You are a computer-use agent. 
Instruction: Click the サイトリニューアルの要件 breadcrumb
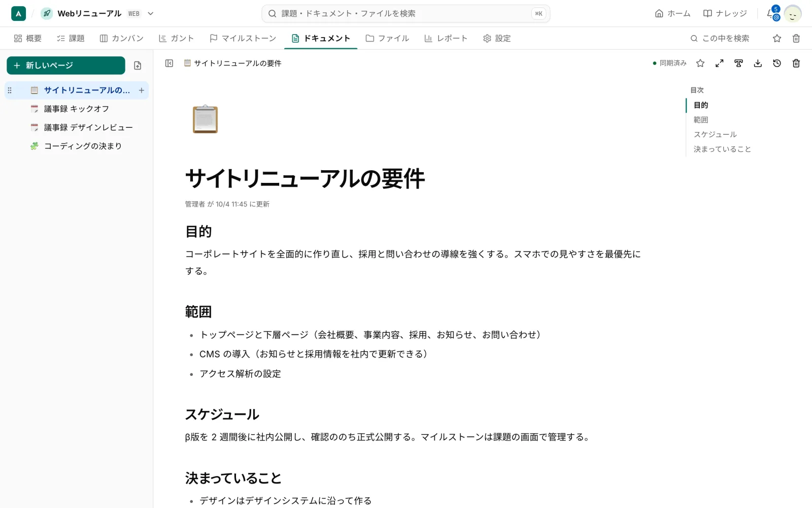point(232,63)
